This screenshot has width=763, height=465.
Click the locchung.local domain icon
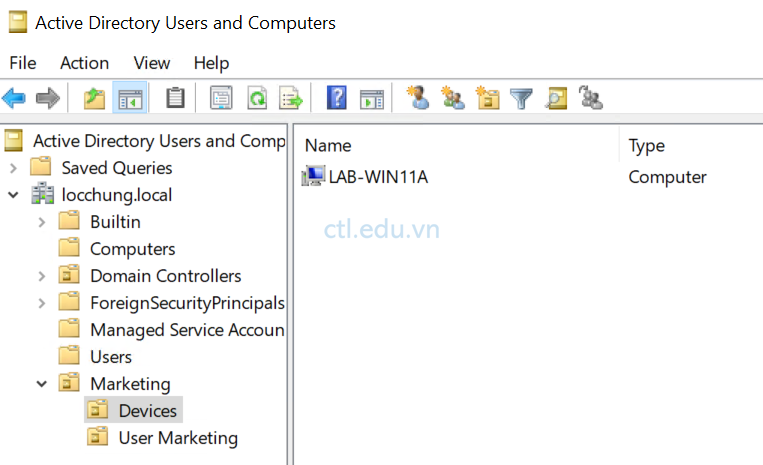tap(43, 194)
